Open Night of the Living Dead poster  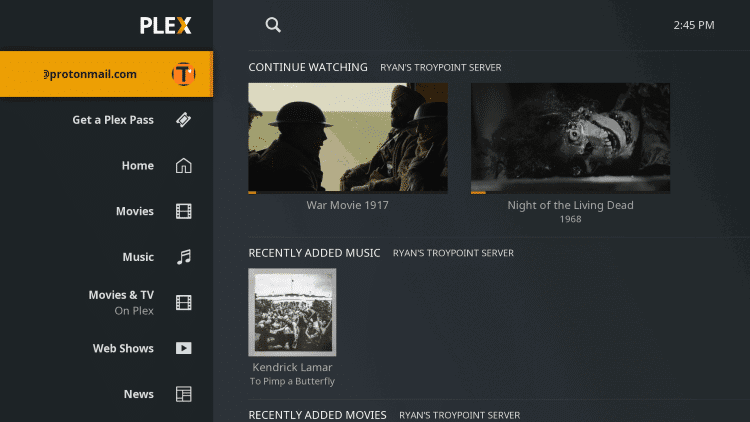570,137
